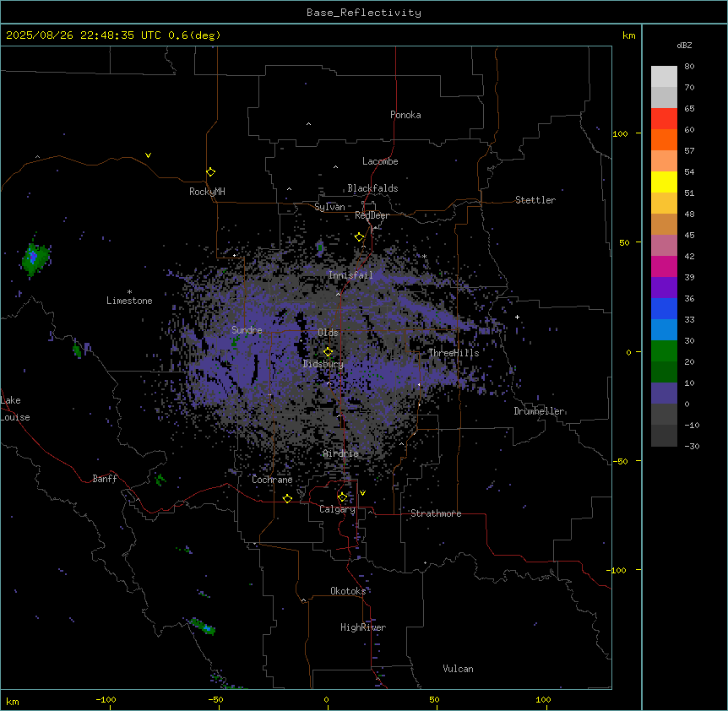Click the Banff label
This screenshot has height=711, width=728.
point(105,479)
